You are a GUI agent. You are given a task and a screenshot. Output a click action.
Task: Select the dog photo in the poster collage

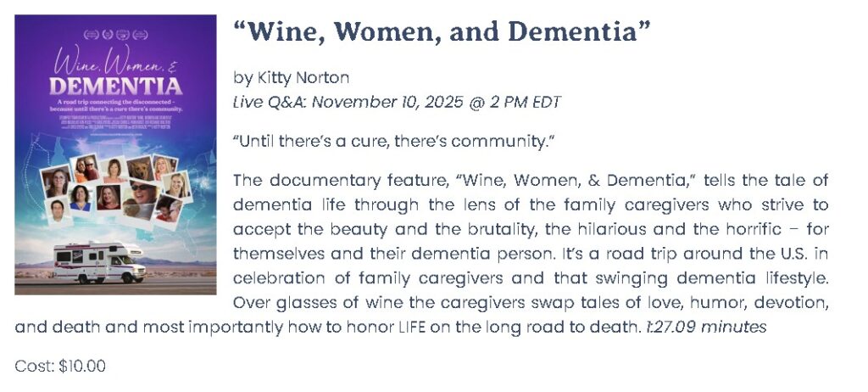(140, 169)
